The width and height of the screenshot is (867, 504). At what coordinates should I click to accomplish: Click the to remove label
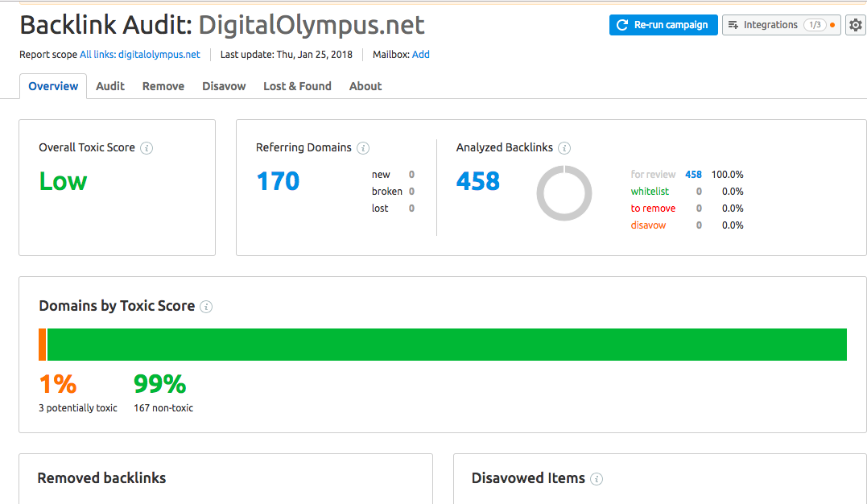point(653,209)
